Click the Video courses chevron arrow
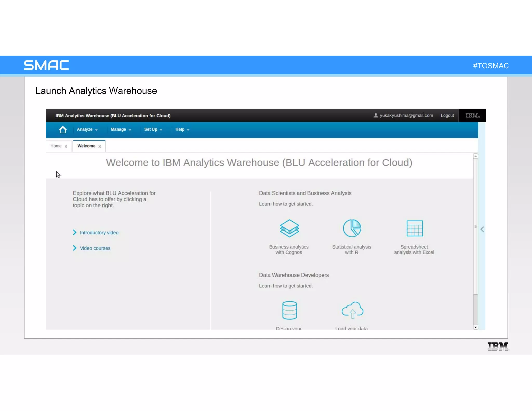Viewport: 532px width, 411px height. tap(75, 248)
